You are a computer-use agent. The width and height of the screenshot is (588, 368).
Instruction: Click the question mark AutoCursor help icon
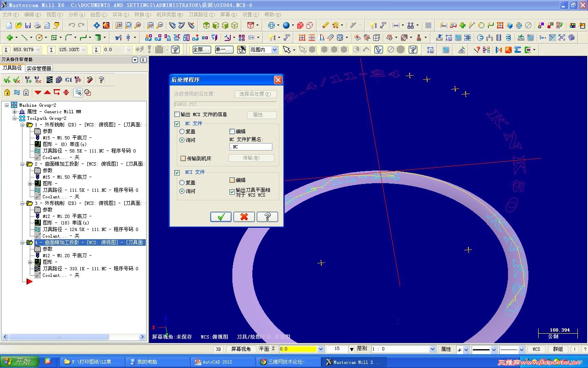pyautogui.click(x=176, y=50)
